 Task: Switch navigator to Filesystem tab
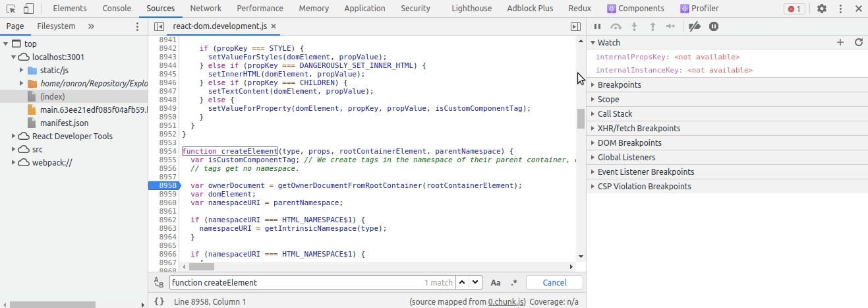pyautogui.click(x=56, y=26)
